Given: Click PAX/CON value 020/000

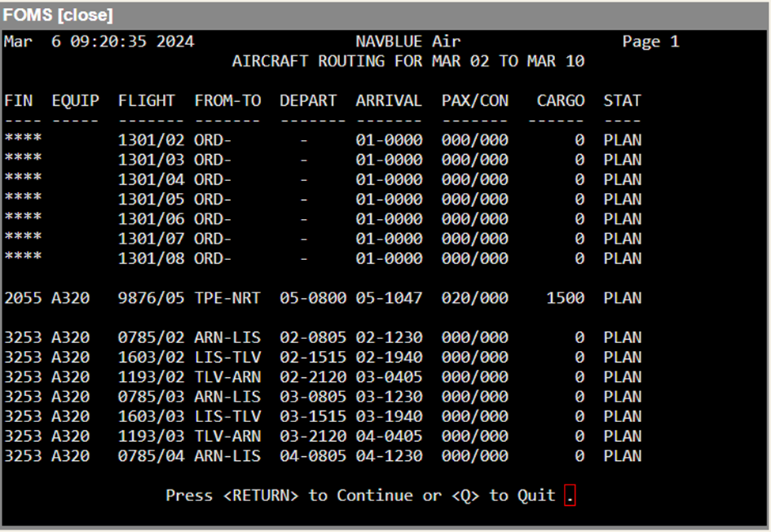Looking at the screenshot, I should [474, 298].
